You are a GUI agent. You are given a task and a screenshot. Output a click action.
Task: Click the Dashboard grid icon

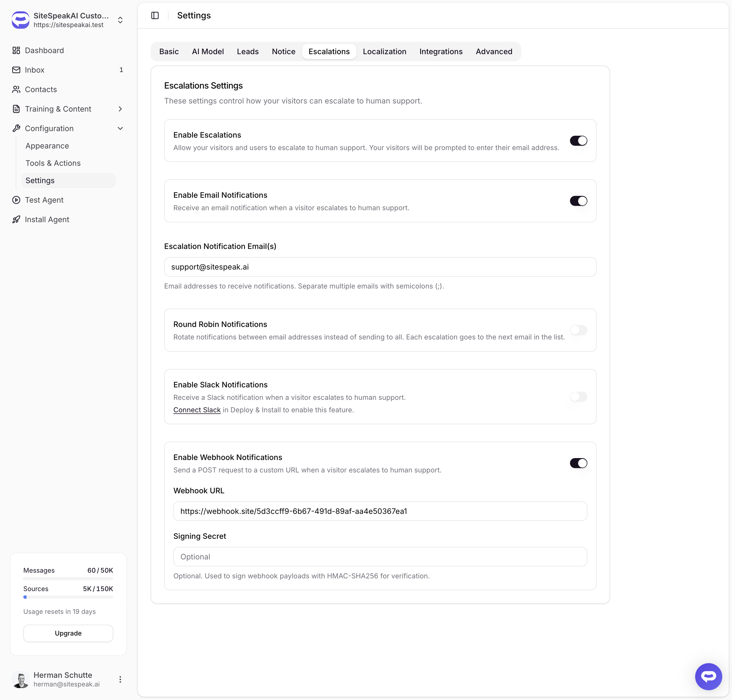tap(16, 50)
